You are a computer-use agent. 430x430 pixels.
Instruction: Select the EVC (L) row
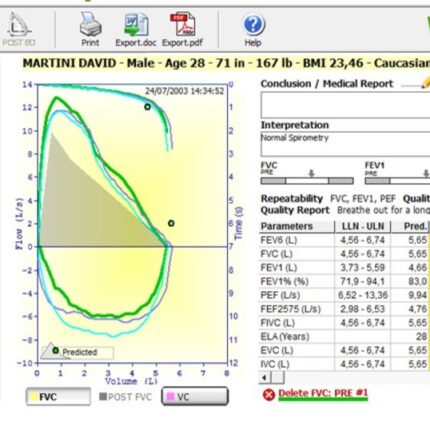click(x=345, y=350)
